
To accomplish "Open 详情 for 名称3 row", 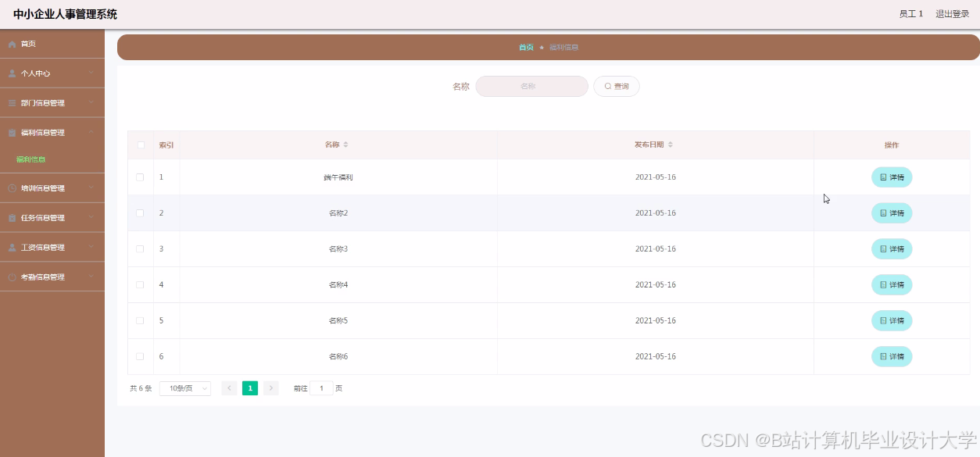I will [x=892, y=249].
